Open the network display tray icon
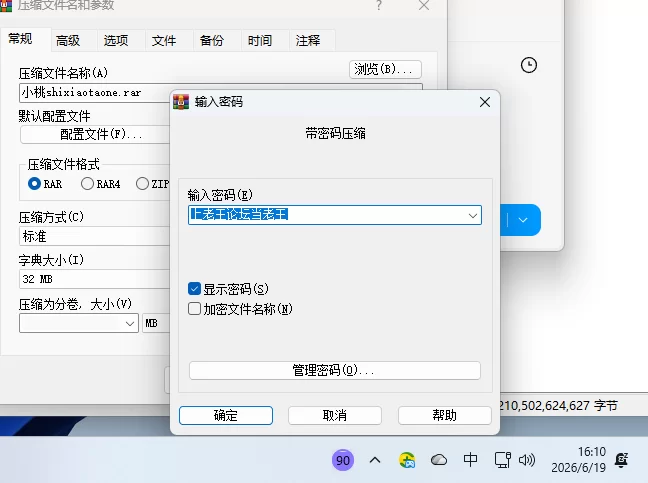 503,460
